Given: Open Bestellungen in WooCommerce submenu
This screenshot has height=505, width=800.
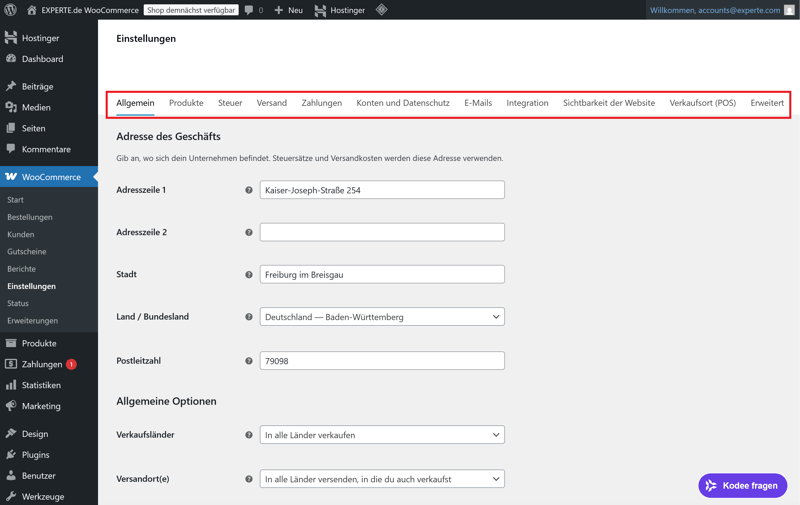Looking at the screenshot, I should 30,217.
